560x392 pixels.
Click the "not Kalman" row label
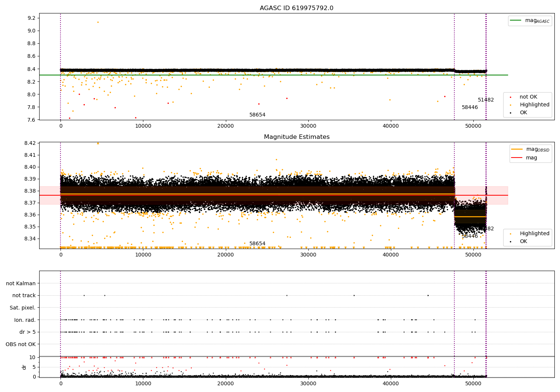click(21, 284)
